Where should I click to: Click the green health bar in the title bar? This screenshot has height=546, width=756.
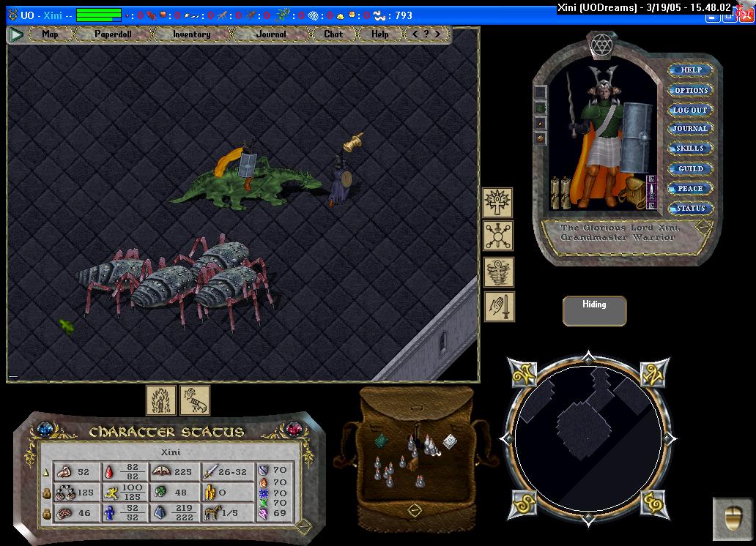click(98, 15)
